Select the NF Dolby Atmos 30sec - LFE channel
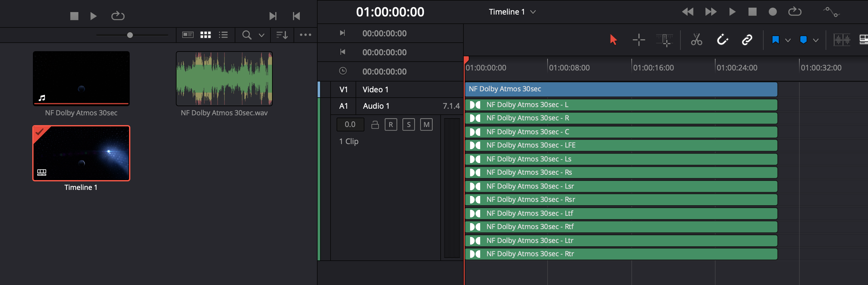The width and height of the screenshot is (868, 285). (621, 145)
